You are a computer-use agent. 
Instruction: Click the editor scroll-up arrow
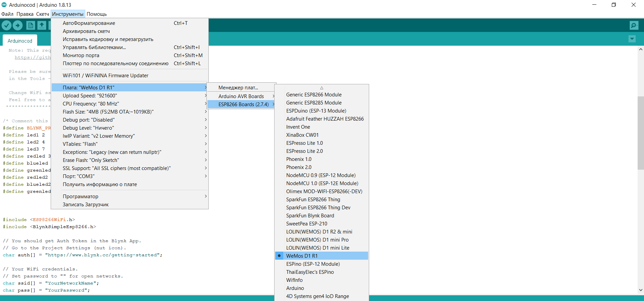click(641, 49)
